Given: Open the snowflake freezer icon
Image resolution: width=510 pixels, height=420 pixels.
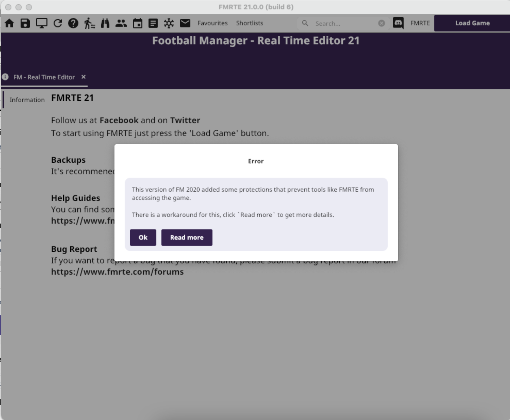Looking at the screenshot, I should [x=169, y=23].
